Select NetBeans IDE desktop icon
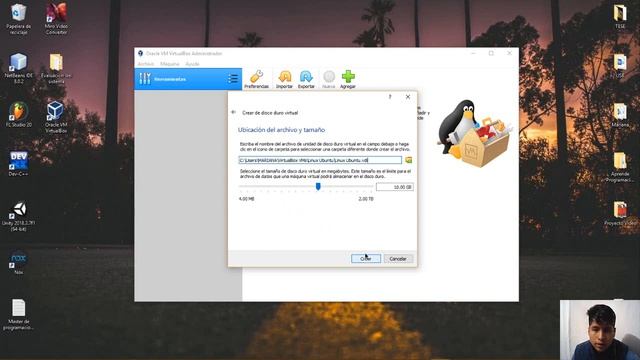This screenshot has width=640, height=360. tap(18, 68)
